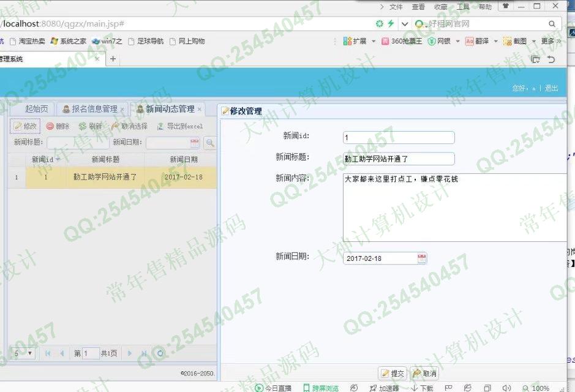Click the 修改 edit toolbar button
Image resolution: width=575 pixels, height=392 pixels.
click(x=25, y=126)
